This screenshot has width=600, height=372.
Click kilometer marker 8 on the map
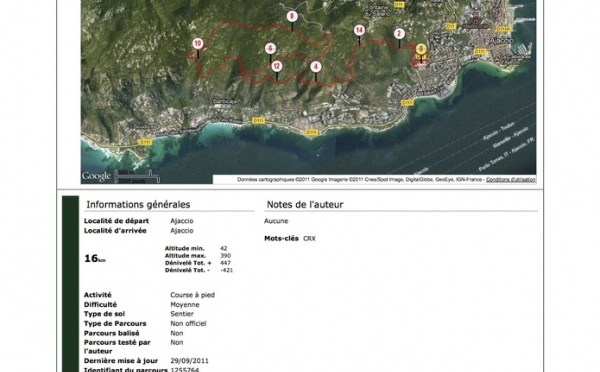[292, 16]
